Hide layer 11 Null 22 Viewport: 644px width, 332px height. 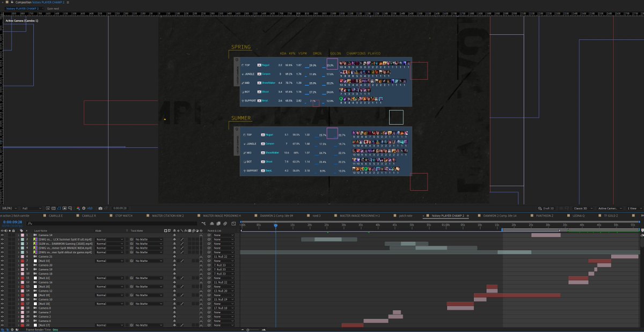3,278
